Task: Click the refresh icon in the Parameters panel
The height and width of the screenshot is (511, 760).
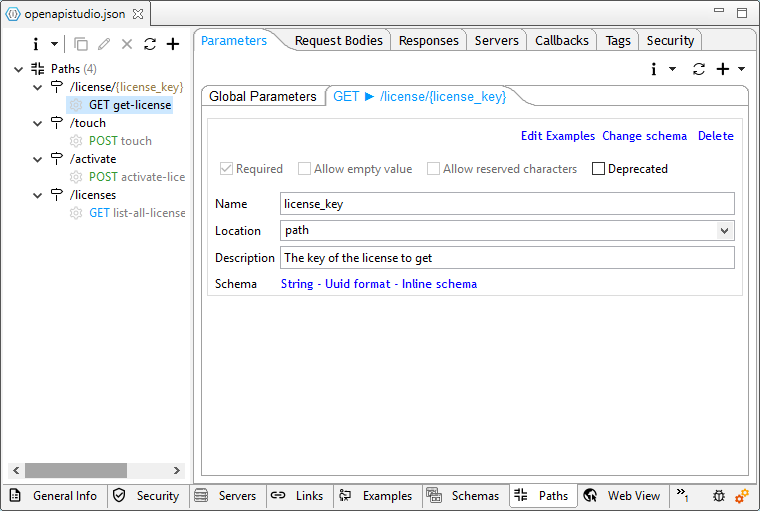Action: pyautogui.click(x=699, y=69)
